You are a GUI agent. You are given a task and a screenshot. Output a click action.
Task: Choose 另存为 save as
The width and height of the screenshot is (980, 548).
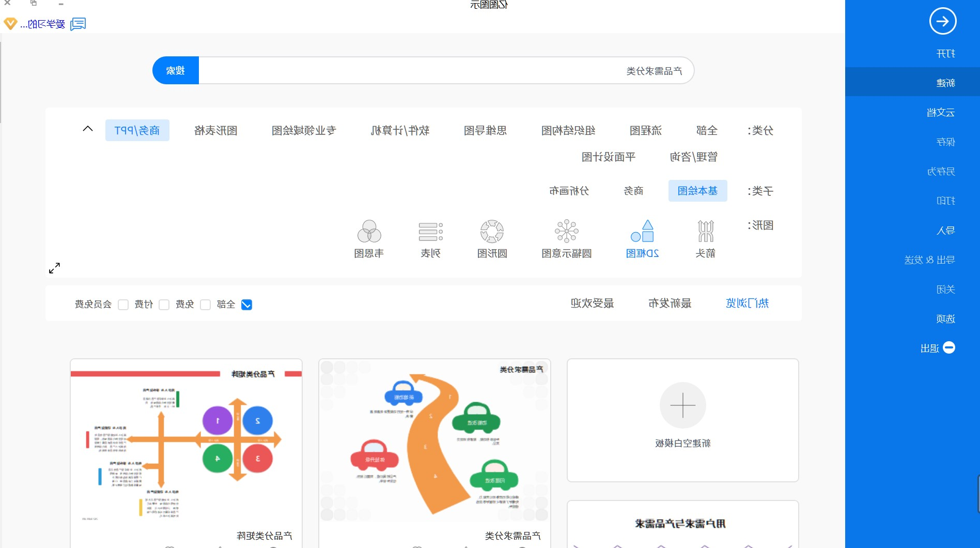pos(941,171)
